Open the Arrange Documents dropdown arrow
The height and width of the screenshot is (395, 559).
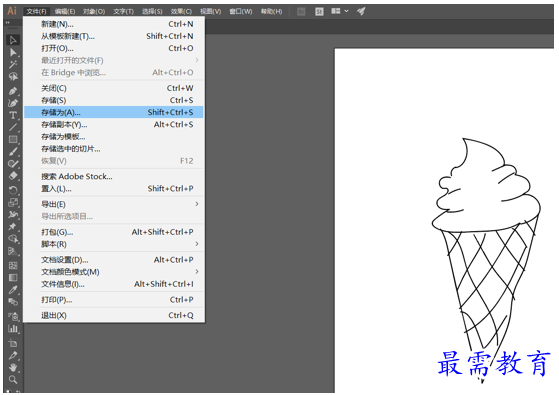click(346, 11)
